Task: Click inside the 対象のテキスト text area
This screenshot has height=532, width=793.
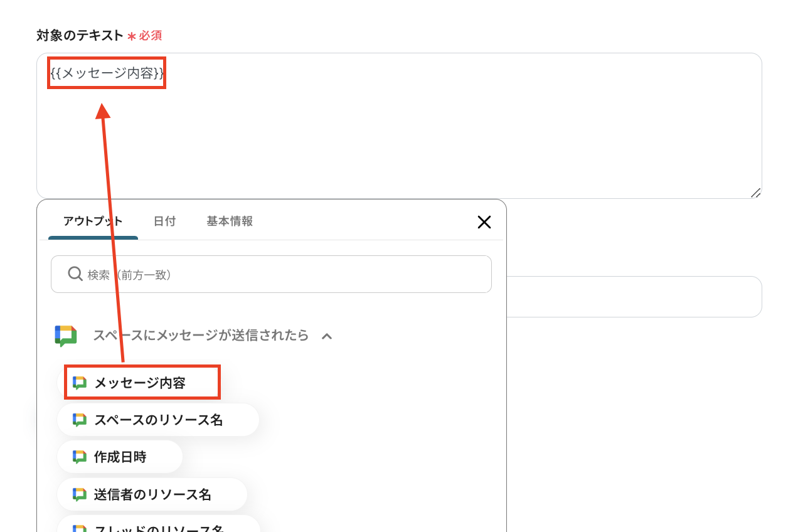Action: [399, 125]
